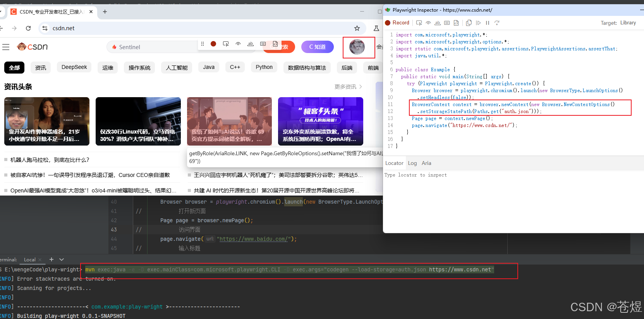Click Resume play icon in Inspector toolbar
The height and width of the screenshot is (319, 644).
(x=478, y=23)
